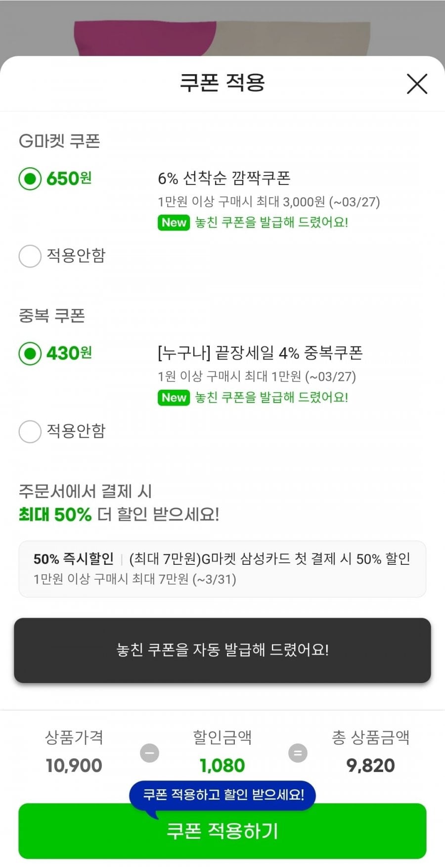This screenshot has width=445, height=868.
Task: Close the 쿠폰 적용 popup
Action: [x=417, y=84]
